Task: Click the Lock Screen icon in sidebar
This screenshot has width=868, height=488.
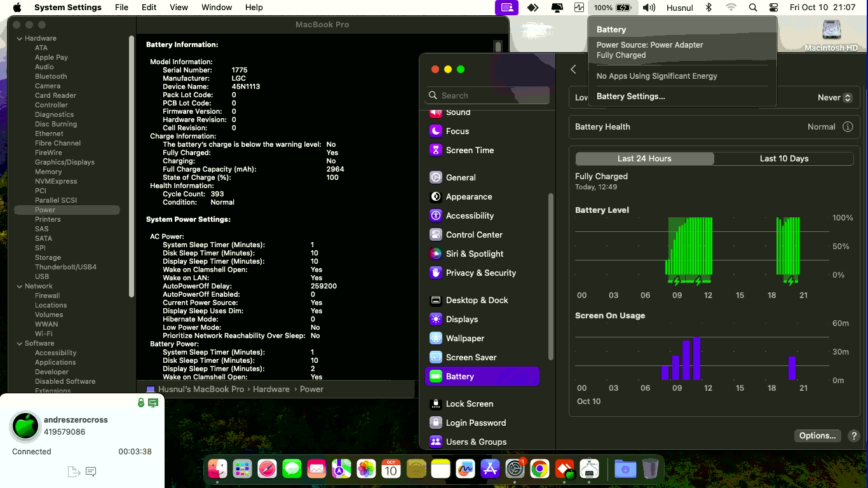Action: [x=435, y=403]
